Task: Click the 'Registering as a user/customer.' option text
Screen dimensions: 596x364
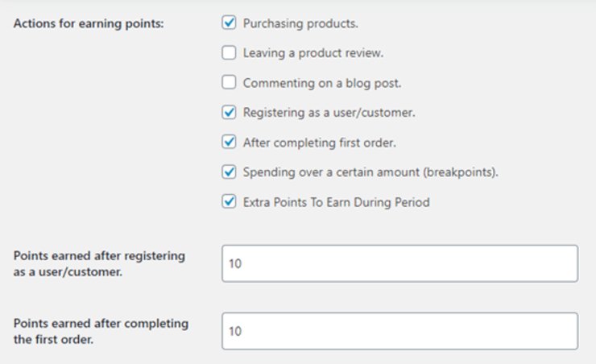Action: [329, 113]
